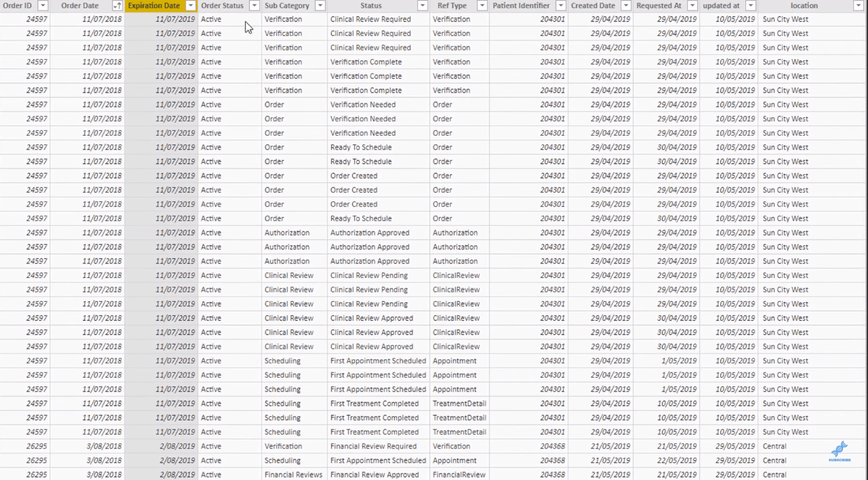Open the Expiration Date column filter dropdown
Screen dimensions: 868x480
tap(190, 6)
